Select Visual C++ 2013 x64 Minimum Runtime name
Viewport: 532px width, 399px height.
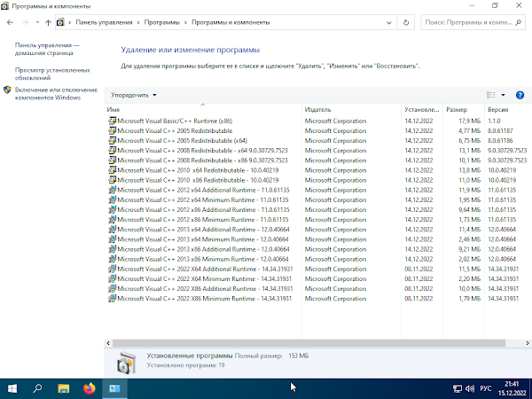(203, 239)
